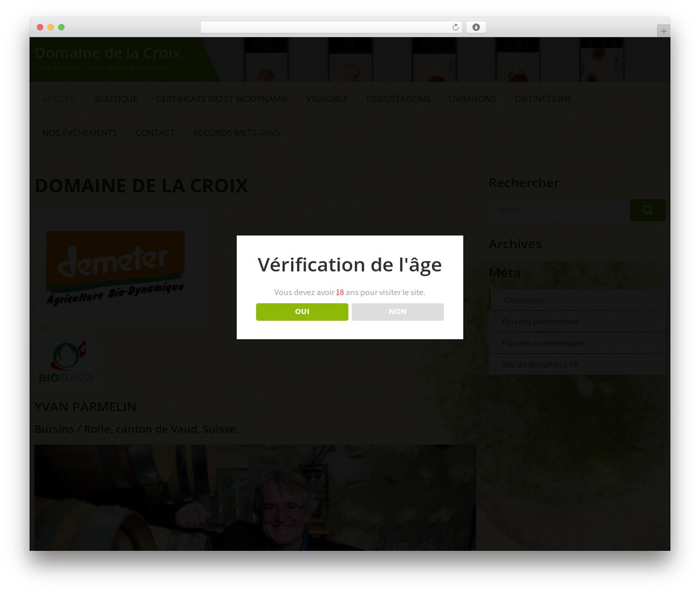
Task: Open Flux des commentaires link
Action: coord(544,343)
